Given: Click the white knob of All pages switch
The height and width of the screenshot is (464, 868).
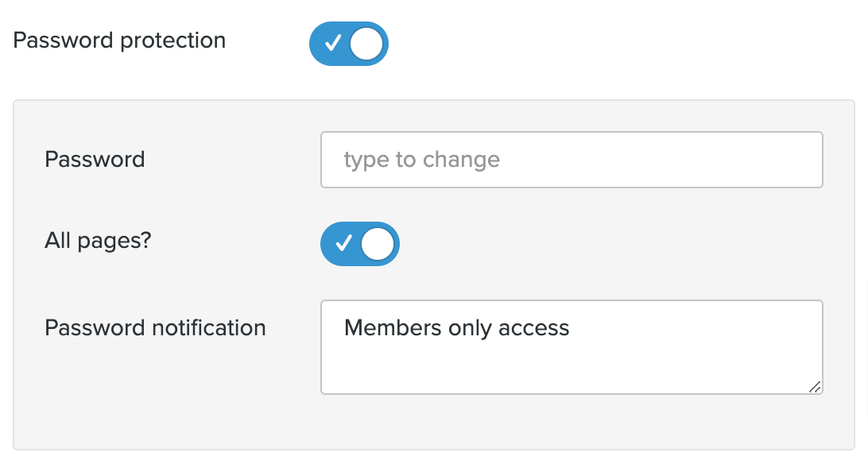Looking at the screenshot, I should [378, 244].
